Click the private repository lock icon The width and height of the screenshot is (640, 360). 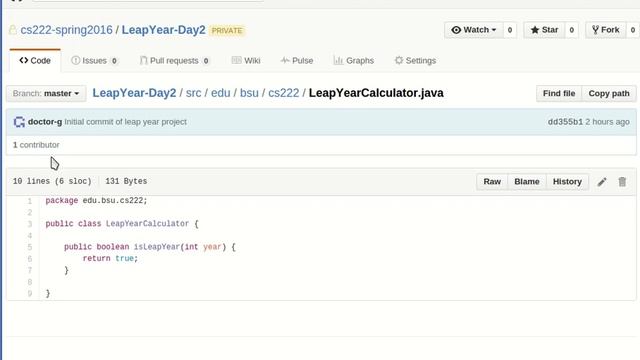[x=13, y=30]
